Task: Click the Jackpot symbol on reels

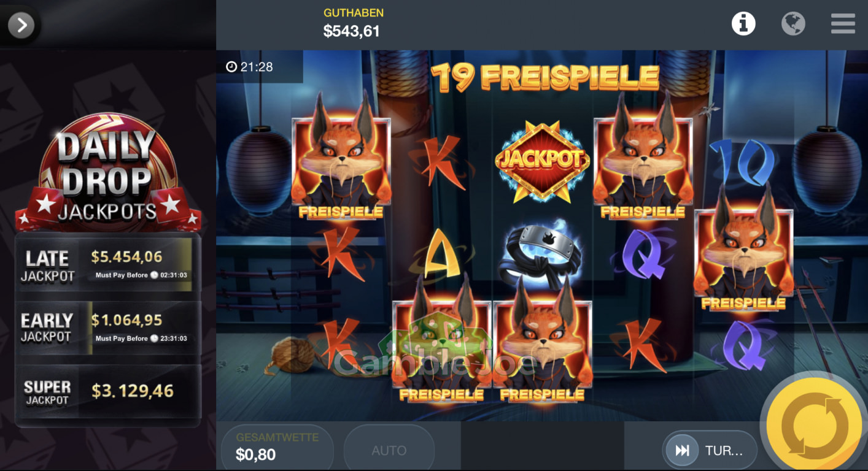Action: click(542, 161)
